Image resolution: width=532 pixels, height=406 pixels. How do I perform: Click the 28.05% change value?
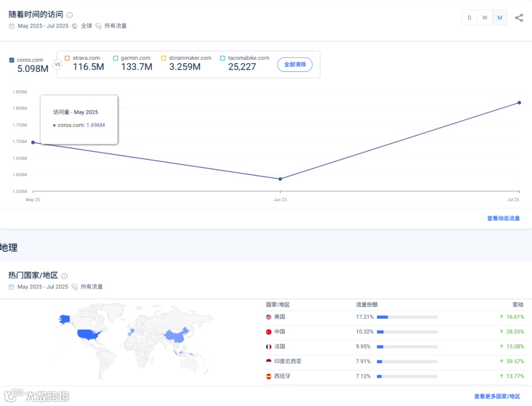pyautogui.click(x=515, y=332)
